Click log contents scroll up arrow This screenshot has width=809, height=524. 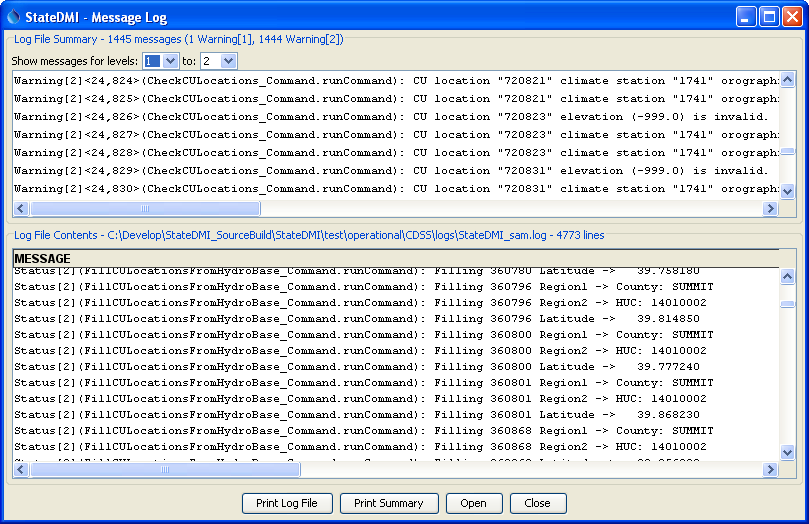787,276
